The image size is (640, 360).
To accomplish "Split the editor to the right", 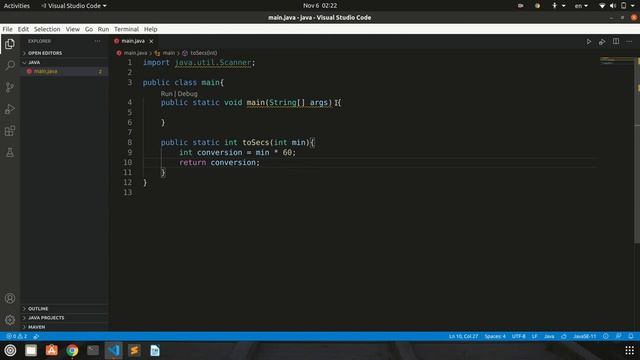I will pos(616,41).
